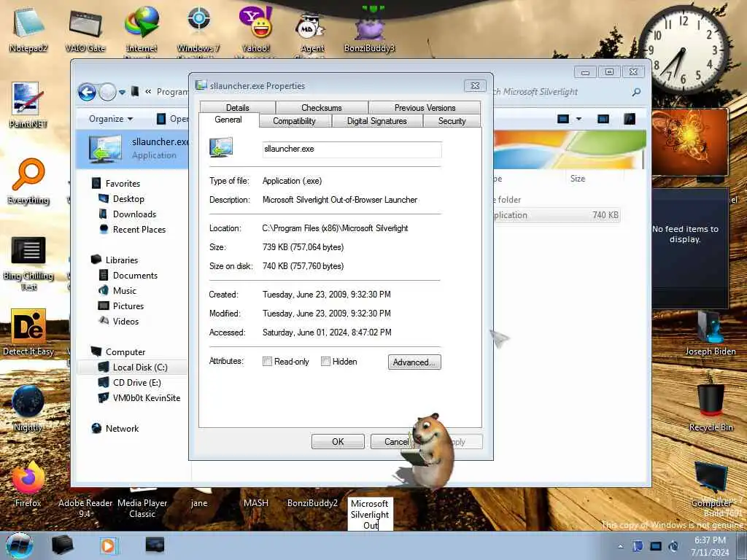Open the Detect It Easy icon
747x560 pixels.
[x=28, y=332]
